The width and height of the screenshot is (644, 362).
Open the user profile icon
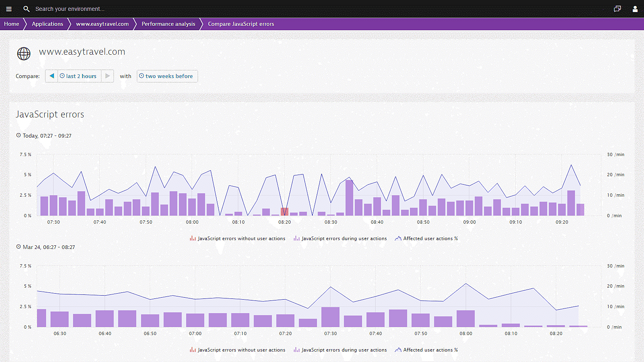coord(635,9)
